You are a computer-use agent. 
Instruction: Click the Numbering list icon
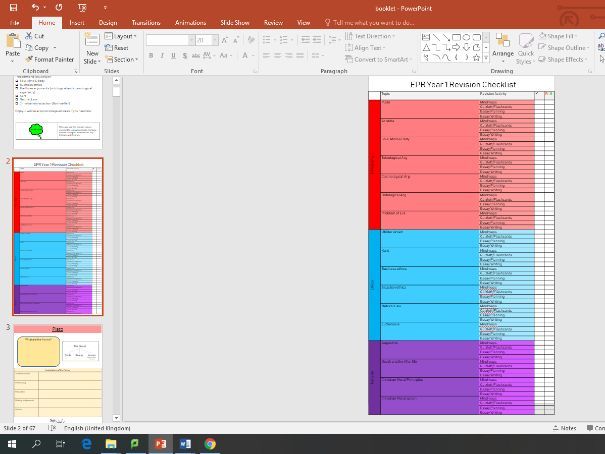(x=284, y=39)
